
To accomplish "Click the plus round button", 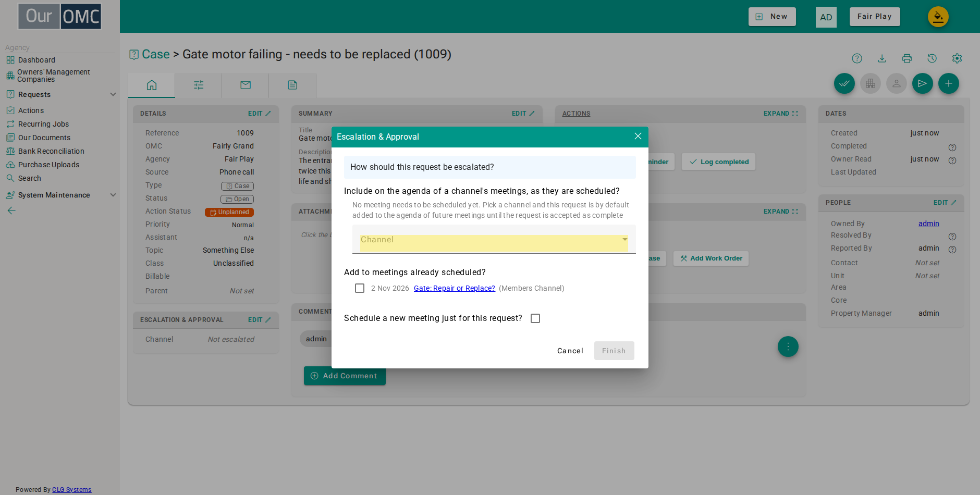I will (x=949, y=83).
